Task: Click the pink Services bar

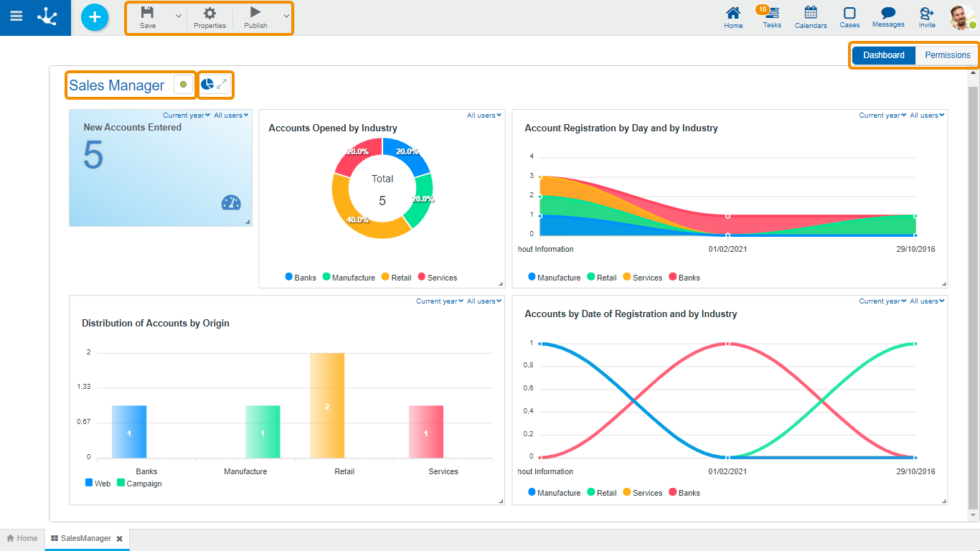Action: pyautogui.click(x=426, y=432)
